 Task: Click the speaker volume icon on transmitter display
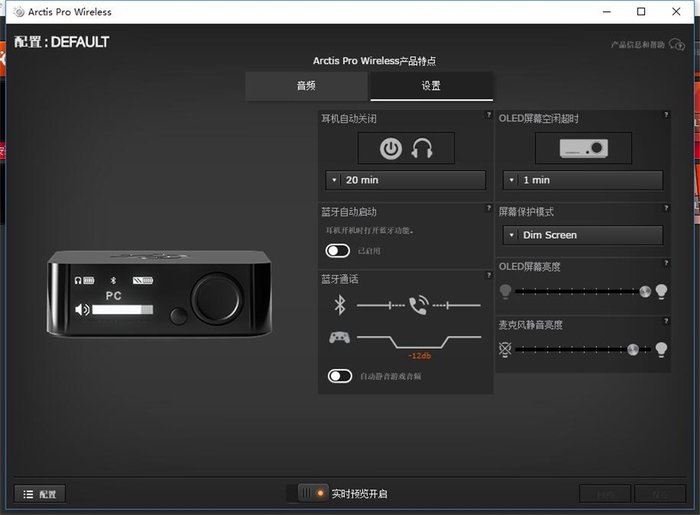point(82,310)
